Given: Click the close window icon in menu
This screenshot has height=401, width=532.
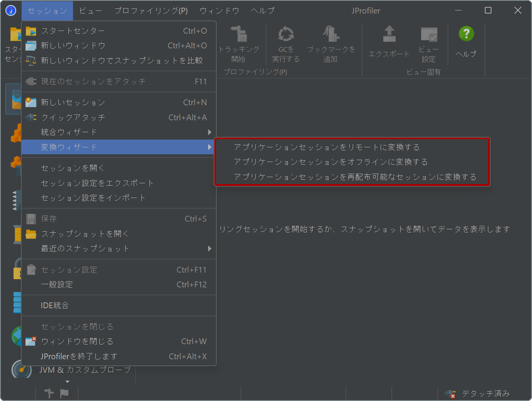Looking at the screenshot, I should [x=31, y=341].
